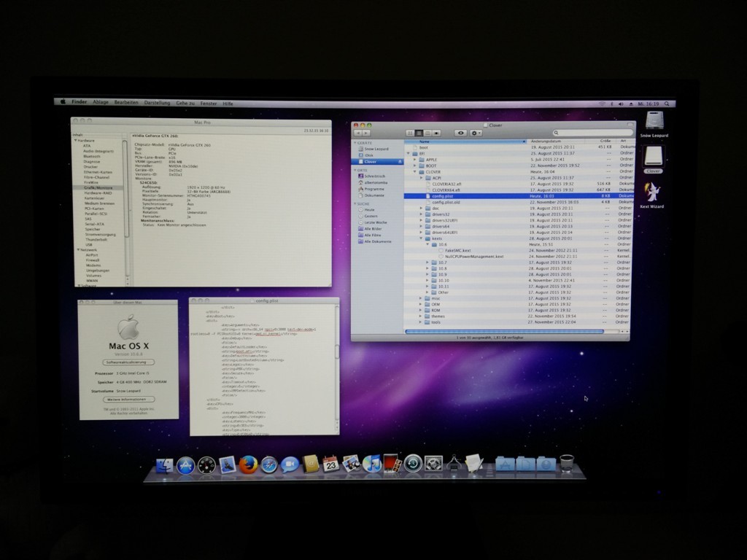This screenshot has height=560, width=747.
Task: Switch Finder to column view
Action: (427, 133)
